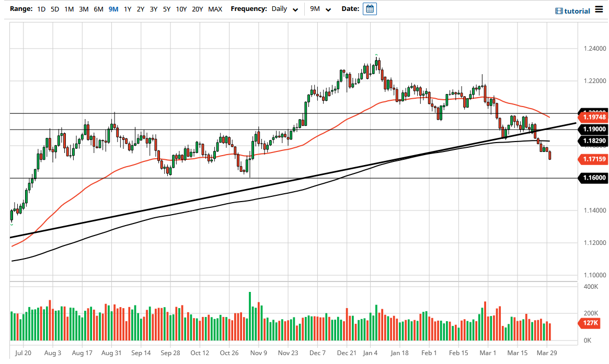
Task: Switch range to 5Y
Action: (x=167, y=9)
